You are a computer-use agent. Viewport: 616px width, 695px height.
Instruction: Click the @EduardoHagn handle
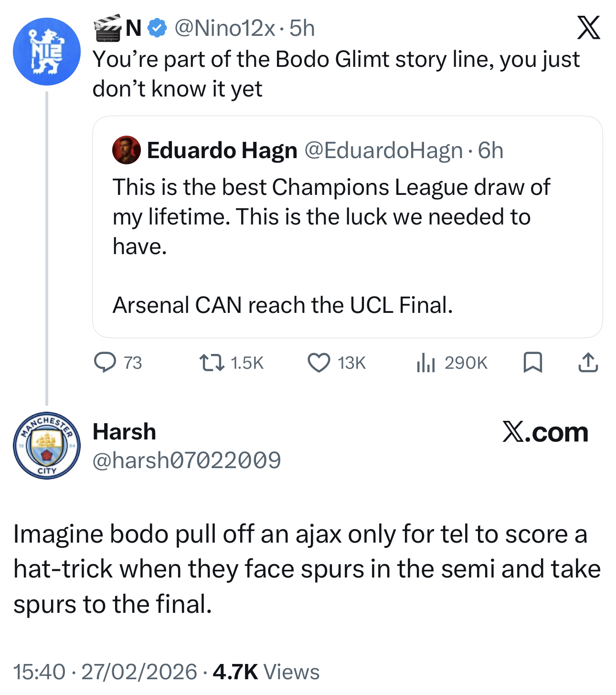(383, 150)
